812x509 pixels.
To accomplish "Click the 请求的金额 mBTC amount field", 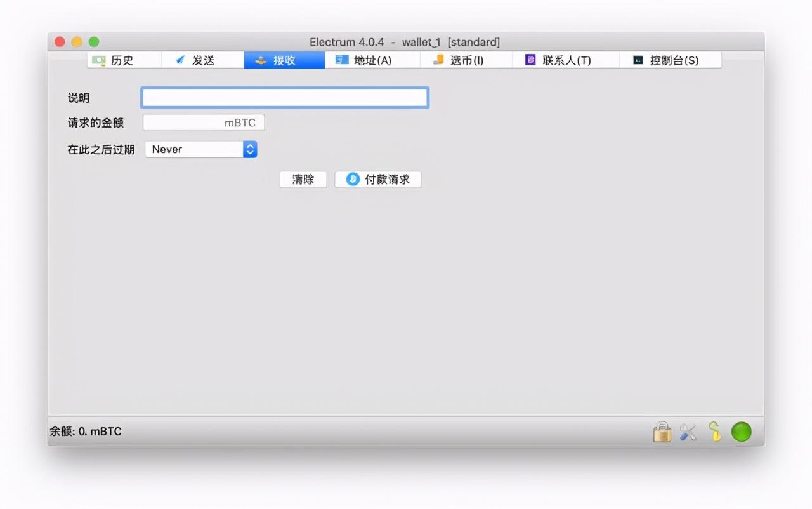I will point(204,122).
